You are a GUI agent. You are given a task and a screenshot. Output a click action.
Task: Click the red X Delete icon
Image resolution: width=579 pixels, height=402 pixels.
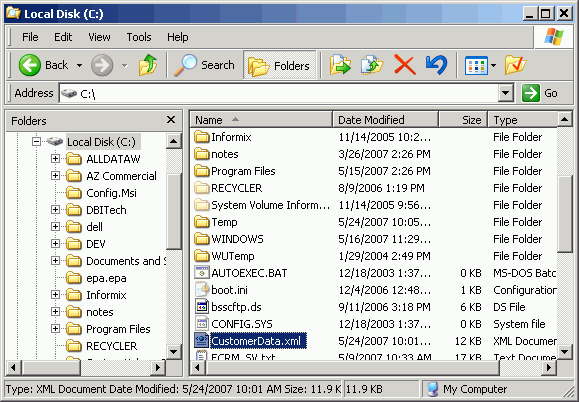pos(405,65)
